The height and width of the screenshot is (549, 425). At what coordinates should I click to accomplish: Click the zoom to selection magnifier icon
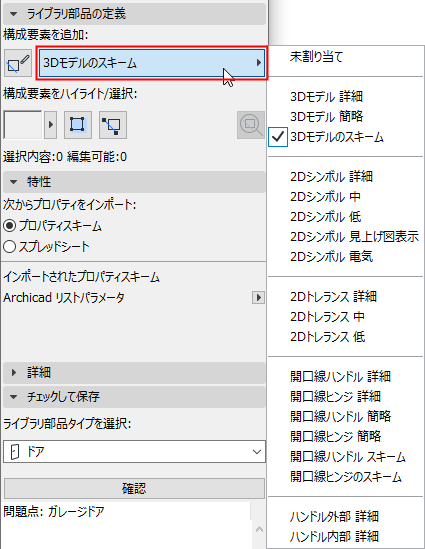coord(251,125)
